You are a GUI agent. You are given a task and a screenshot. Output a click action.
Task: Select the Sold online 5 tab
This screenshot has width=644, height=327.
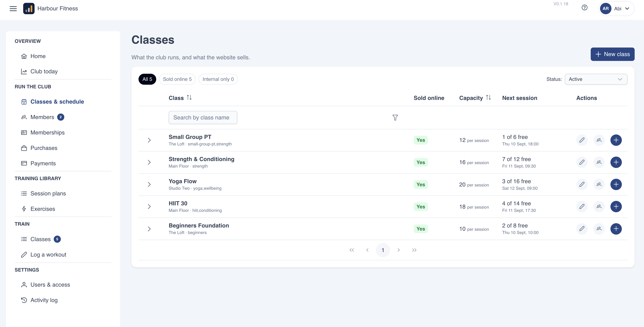177,79
